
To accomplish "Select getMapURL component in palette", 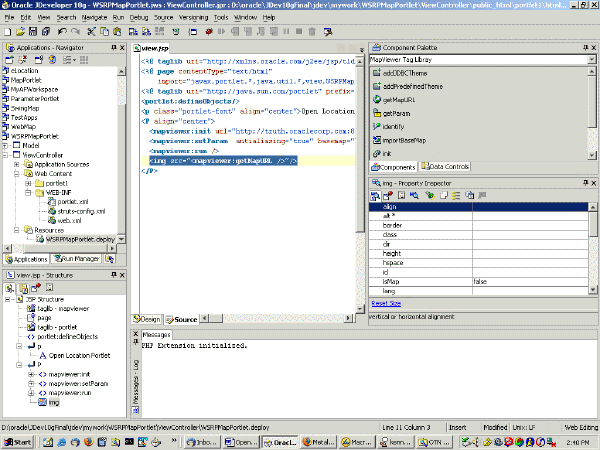I will tap(399, 100).
